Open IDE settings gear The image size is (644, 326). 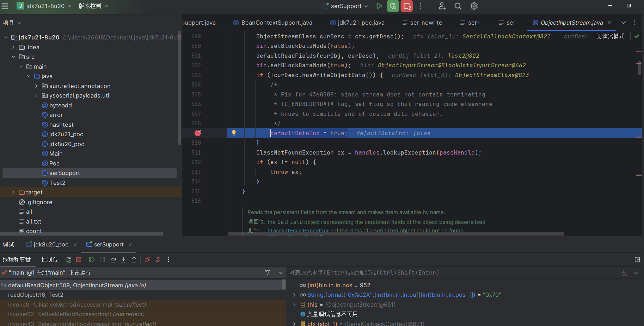[x=474, y=6]
